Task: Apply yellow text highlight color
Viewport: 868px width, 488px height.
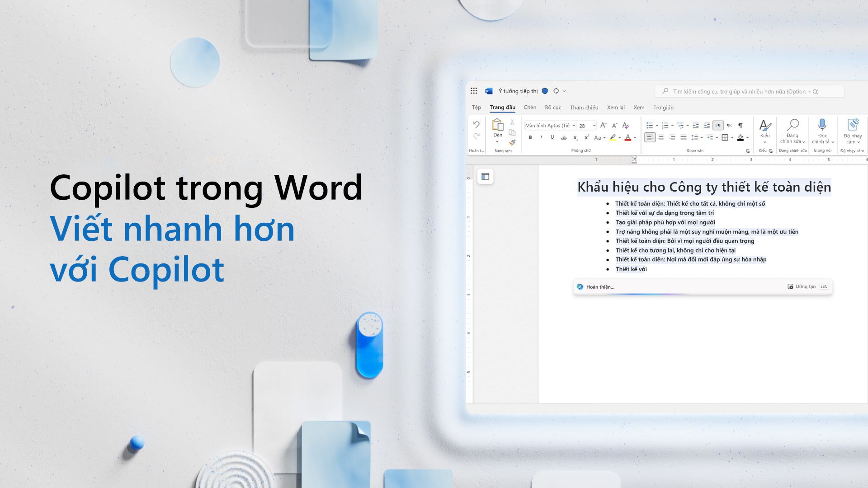Action: click(x=613, y=138)
